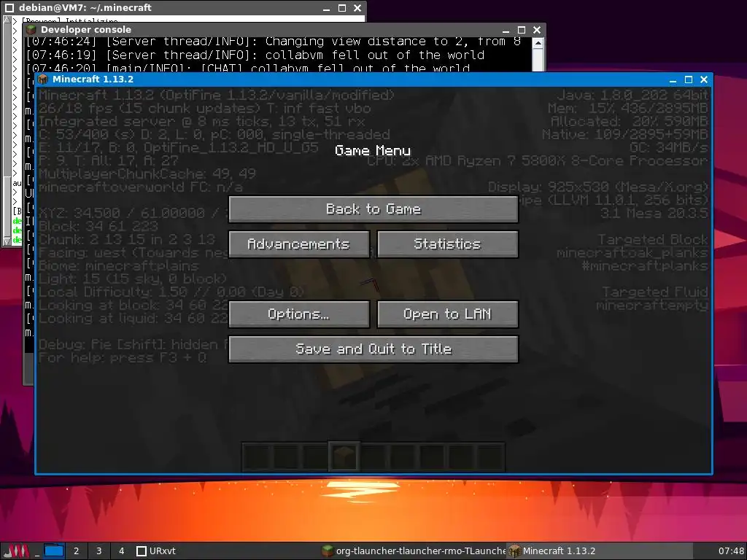Activate the TLauncher taskbar entry
747x560 pixels.
point(413,551)
